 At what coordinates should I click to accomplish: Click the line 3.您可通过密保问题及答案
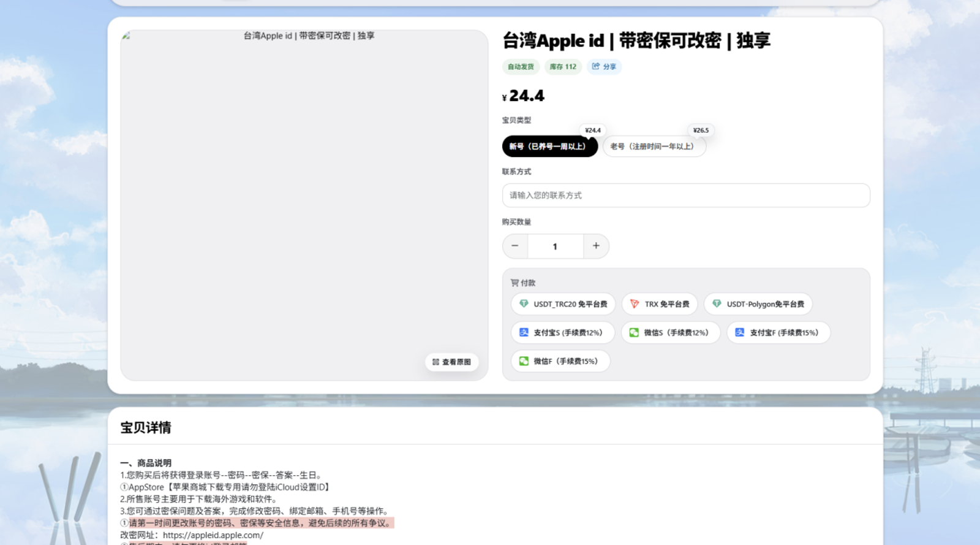point(255,511)
